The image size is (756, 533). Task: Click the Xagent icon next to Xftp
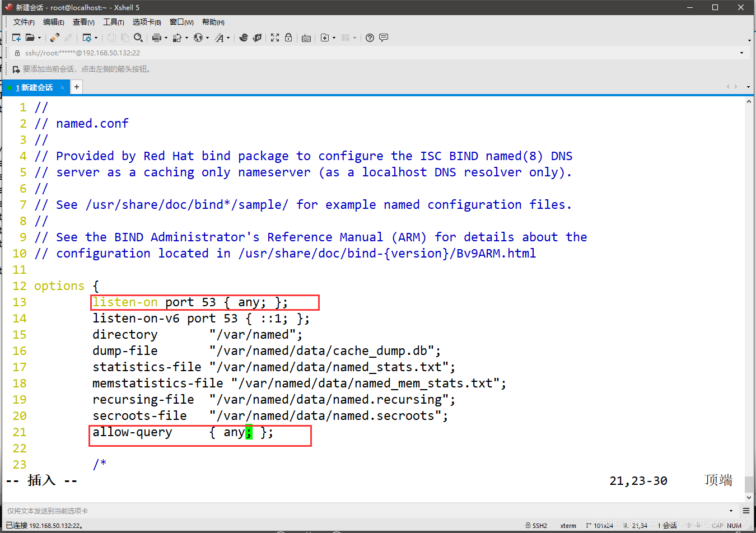(257, 38)
